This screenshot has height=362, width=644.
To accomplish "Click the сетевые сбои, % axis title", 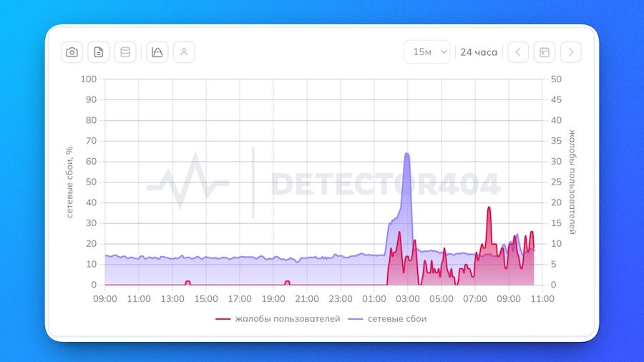I will pyautogui.click(x=69, y=182).
